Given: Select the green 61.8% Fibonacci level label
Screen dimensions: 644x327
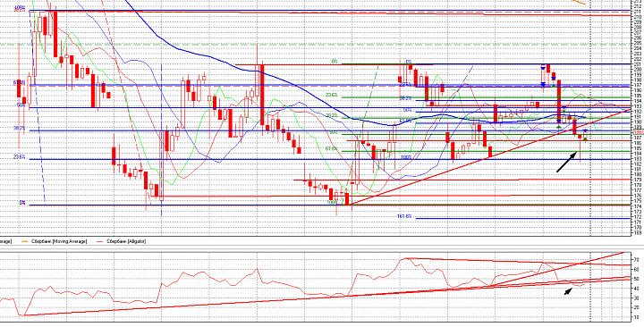Looking at the screenshot, I should tap(331, 148).
